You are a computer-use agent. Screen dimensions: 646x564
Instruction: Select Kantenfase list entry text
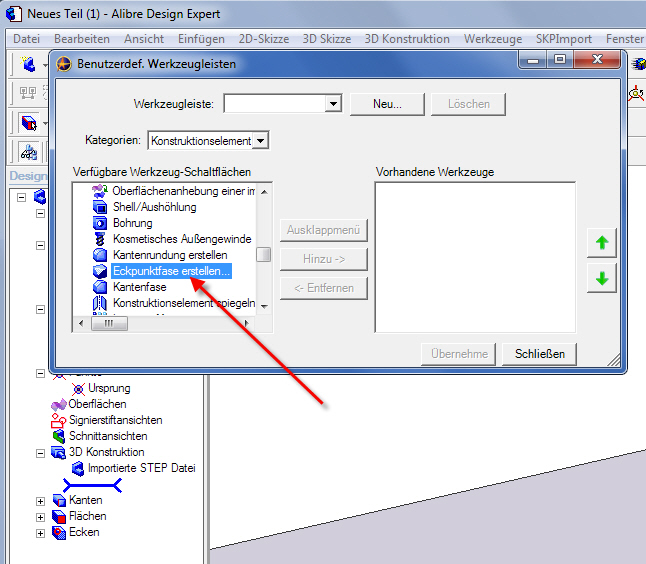140,287
